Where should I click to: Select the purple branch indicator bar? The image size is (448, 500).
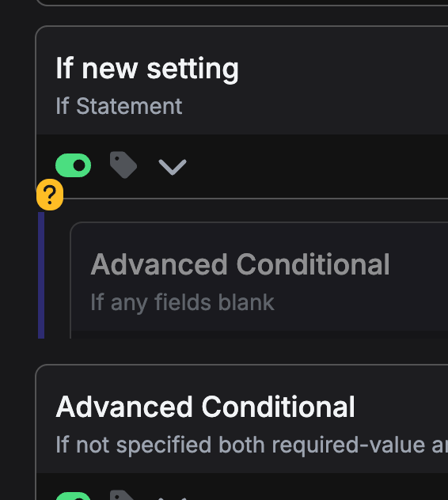pos(41,275)
